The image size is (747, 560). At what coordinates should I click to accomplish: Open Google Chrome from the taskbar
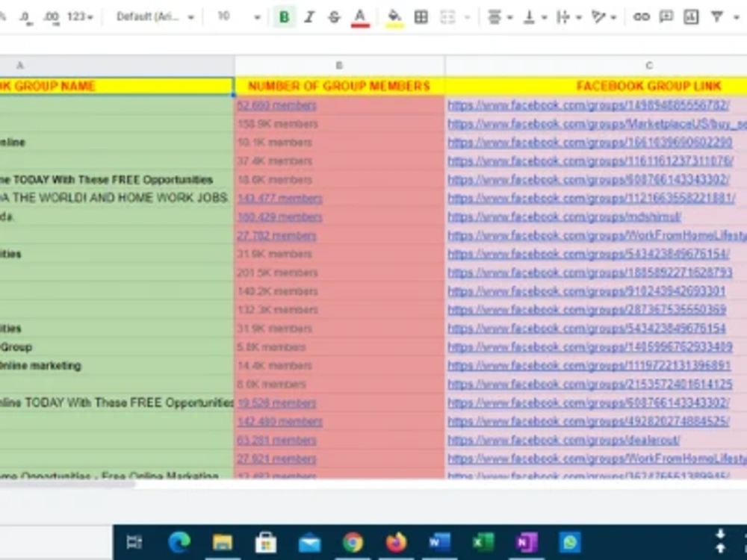[x=353, y=542]
